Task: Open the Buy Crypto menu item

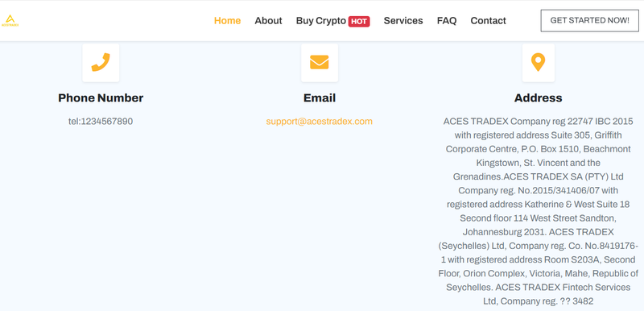Action: (320, 21)
